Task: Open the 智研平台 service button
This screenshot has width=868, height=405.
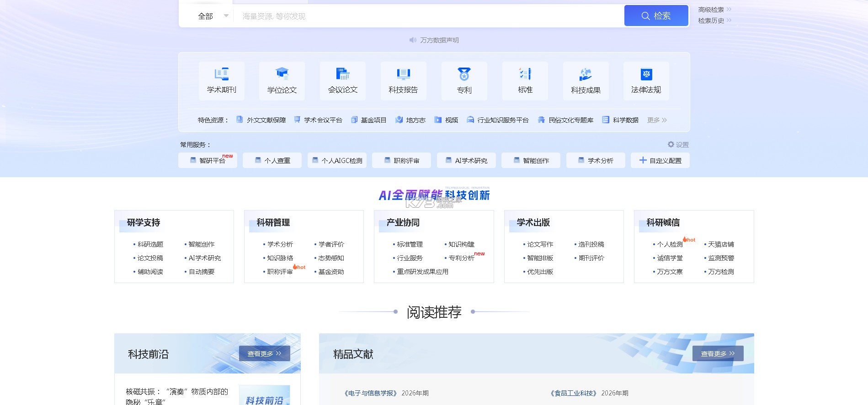Action: tap(208, 160)
